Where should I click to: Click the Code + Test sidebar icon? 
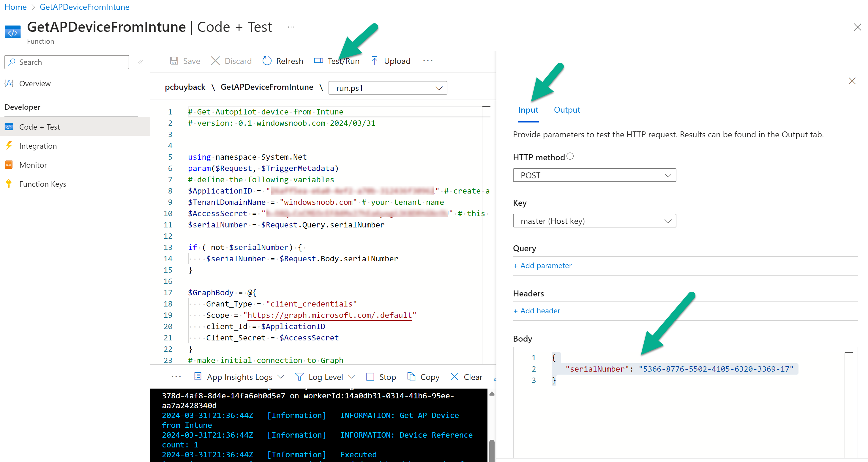pos(9,127)
